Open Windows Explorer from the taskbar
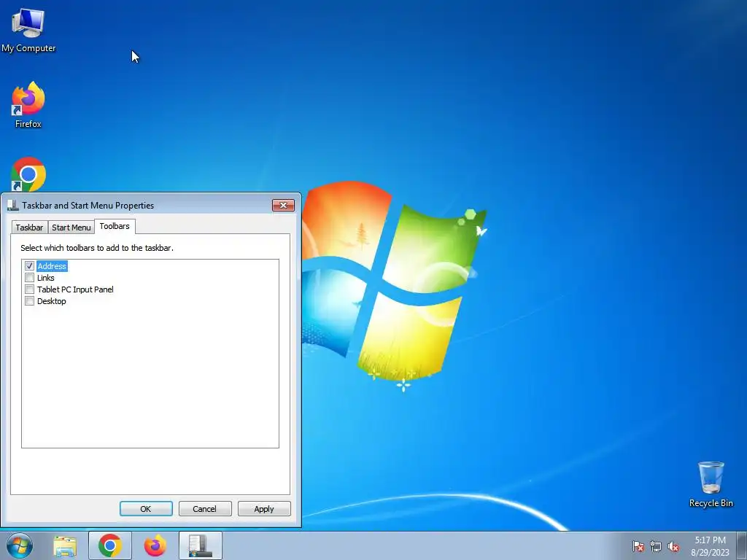The width and height of the screenshot is (747, 560). pyautogui.click(x=65, y=545)
